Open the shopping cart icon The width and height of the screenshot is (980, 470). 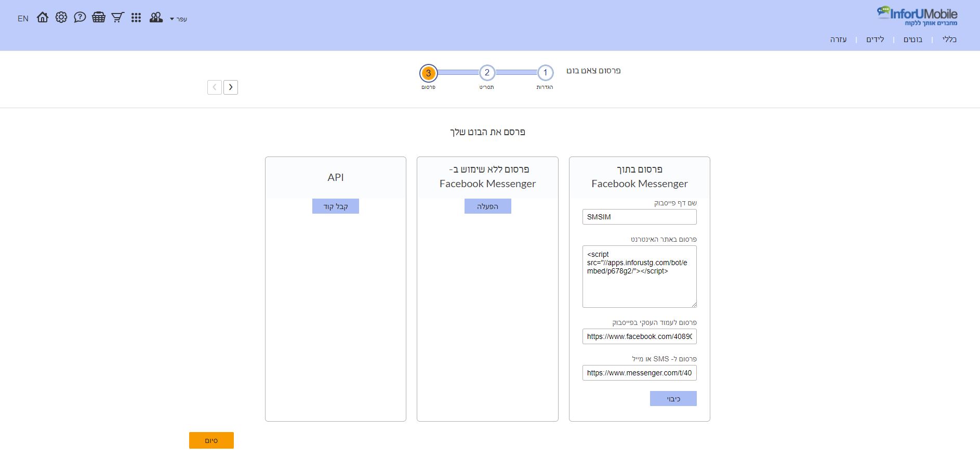pos(118,18)
